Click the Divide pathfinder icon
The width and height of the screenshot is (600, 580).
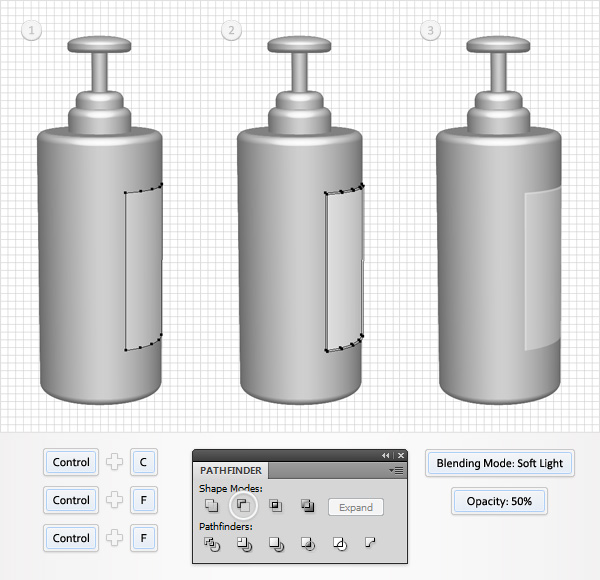click(x=212, y=544)
